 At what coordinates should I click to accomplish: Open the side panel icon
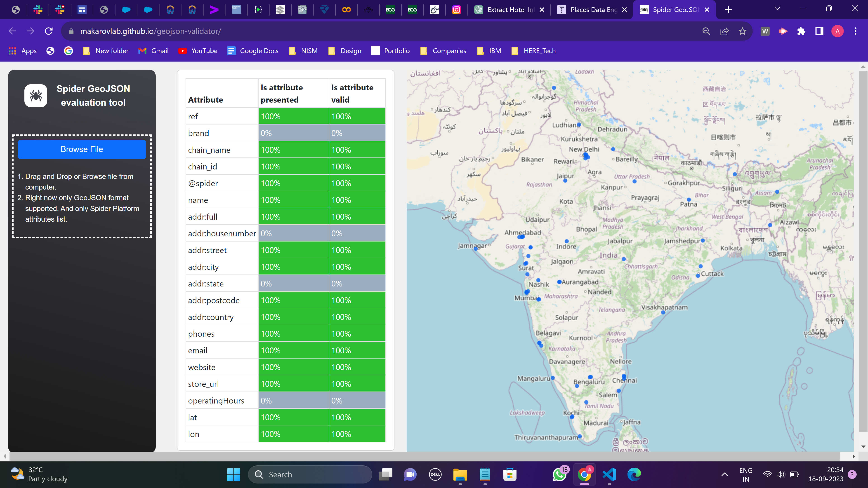(x=819, y=31)
